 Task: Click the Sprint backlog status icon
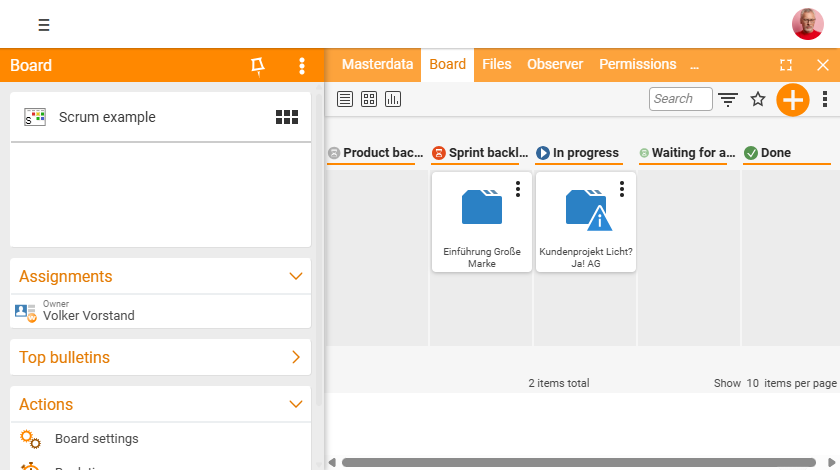(439, 153)
